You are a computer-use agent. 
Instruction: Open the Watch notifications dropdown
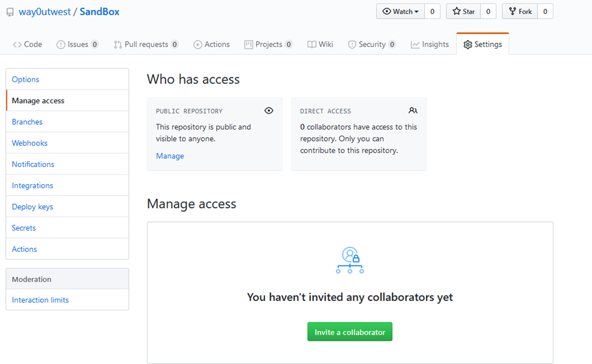point(401,12)
